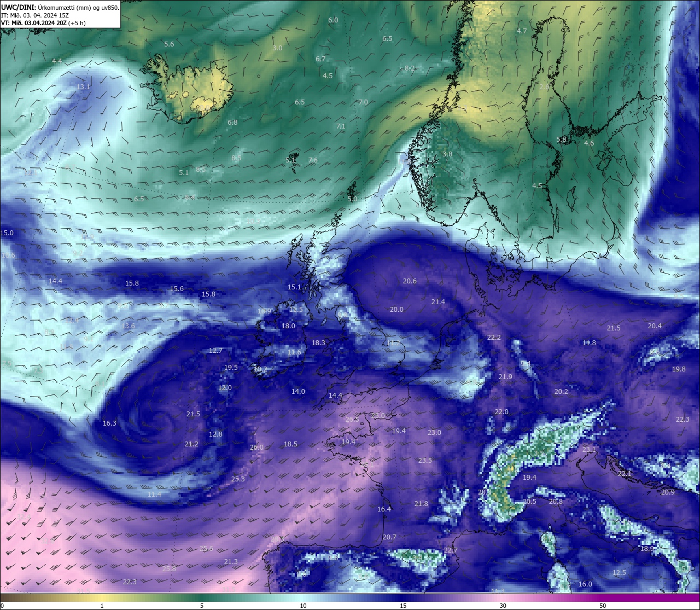Click the map value 21.8
This screenshot has width=700, height=610.
pyautogui.click(x=421, y=503)
